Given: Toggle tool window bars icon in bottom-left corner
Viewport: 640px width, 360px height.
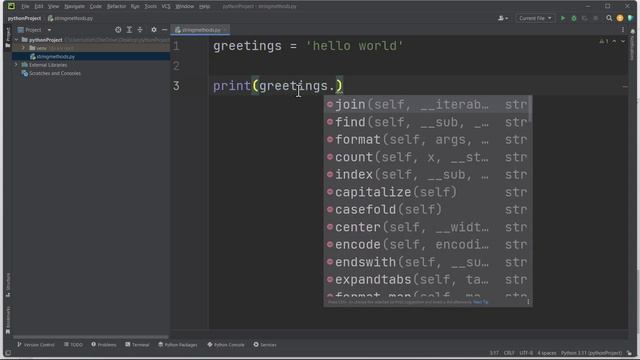Looking at the screenshot, I should click(8, 353).
